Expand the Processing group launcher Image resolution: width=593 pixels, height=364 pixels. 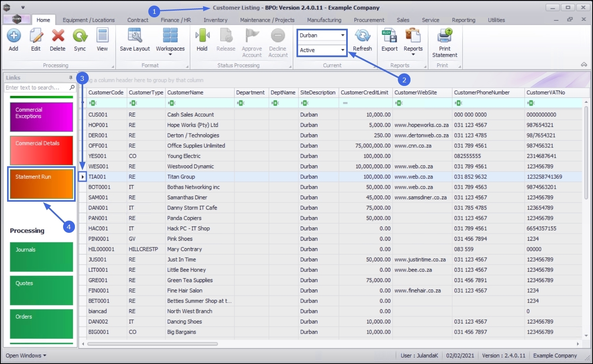[x=113, y=67]
